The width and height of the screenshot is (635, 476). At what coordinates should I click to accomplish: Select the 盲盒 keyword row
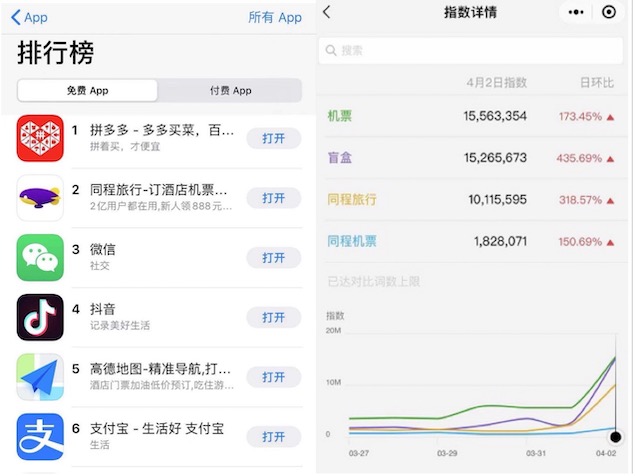471,158
